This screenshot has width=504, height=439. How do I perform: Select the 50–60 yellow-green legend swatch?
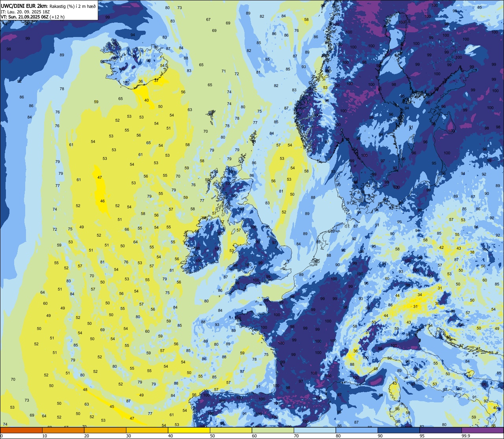(231, 430)
